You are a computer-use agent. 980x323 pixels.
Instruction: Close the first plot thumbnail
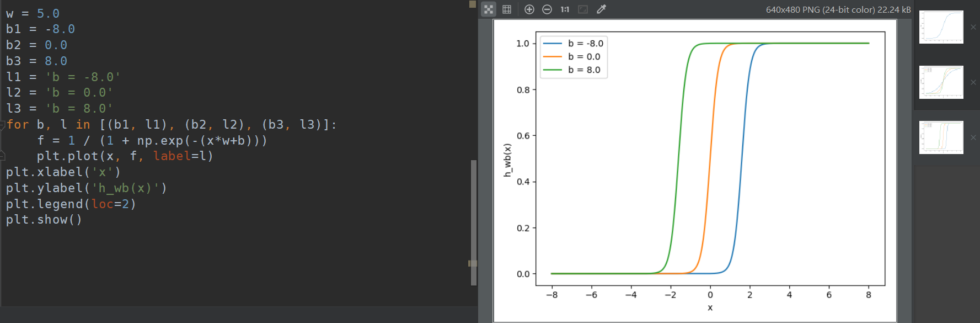pos(973,27)
